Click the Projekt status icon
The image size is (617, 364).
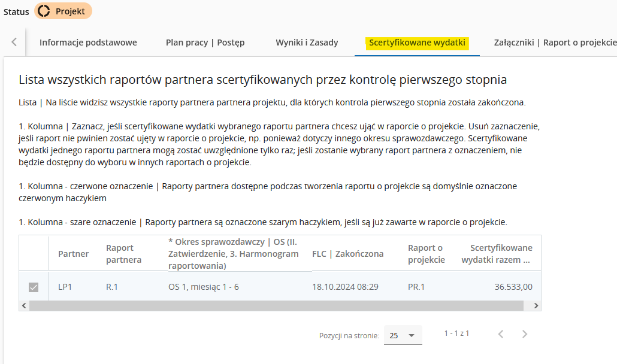(x=44, y=11)
